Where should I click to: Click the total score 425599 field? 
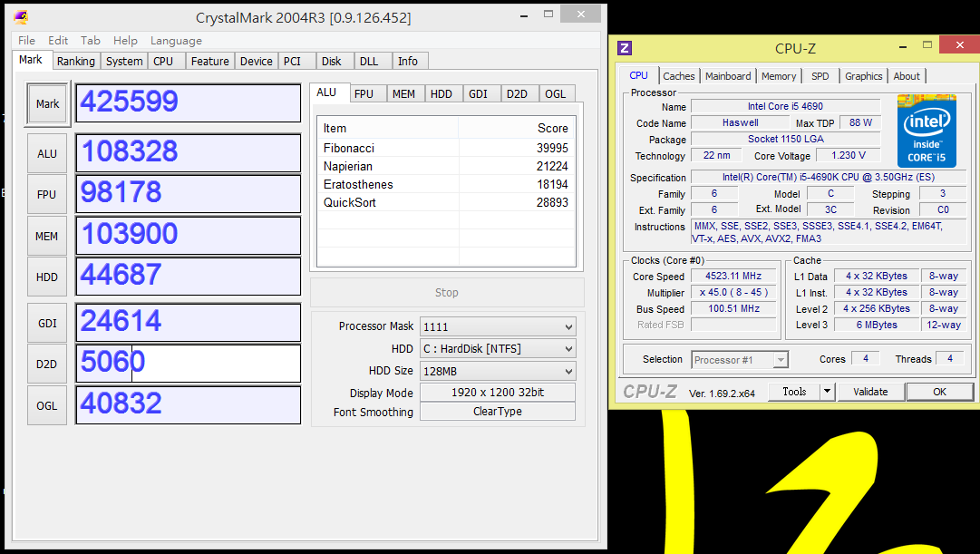point(189,103)
